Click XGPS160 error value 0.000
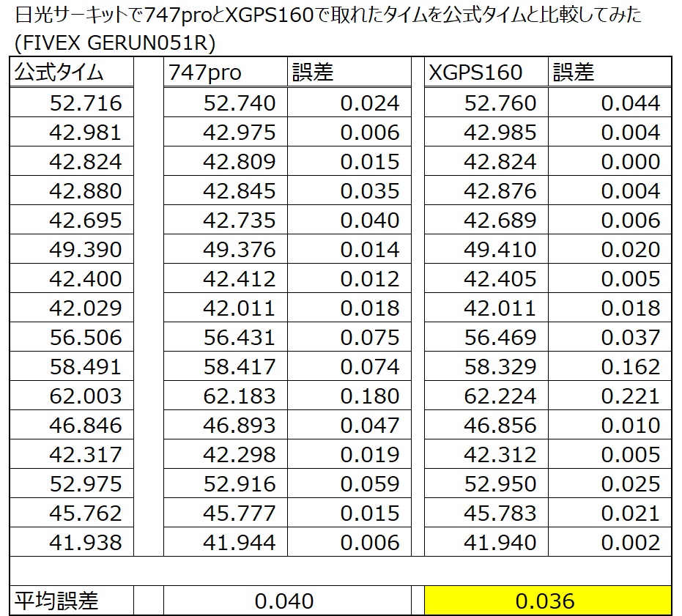 (x=609, y=161)
